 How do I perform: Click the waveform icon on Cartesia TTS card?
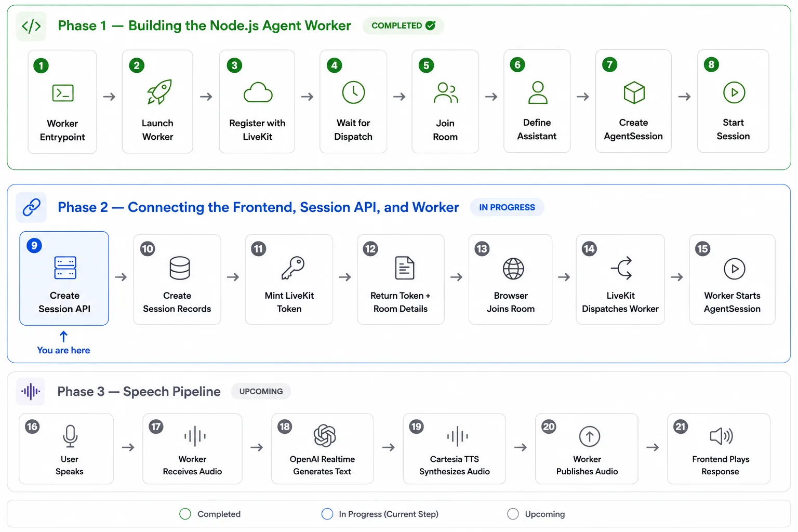pos(457,436)
